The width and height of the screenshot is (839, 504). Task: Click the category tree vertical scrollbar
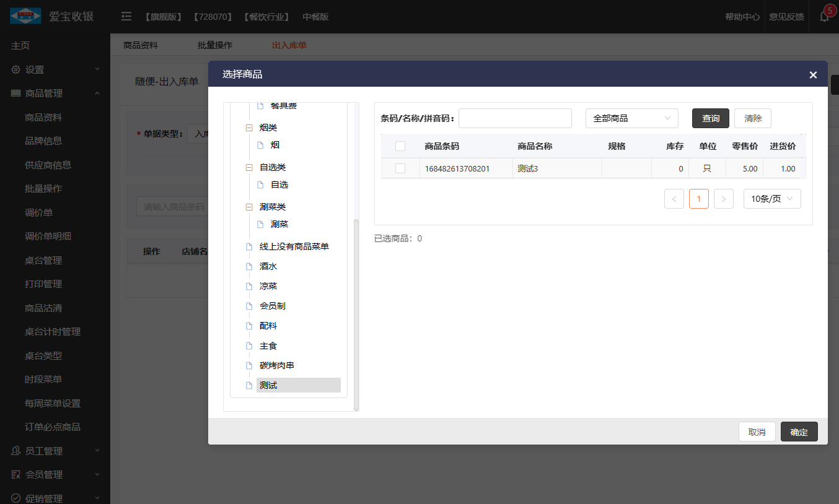point(356,315)
